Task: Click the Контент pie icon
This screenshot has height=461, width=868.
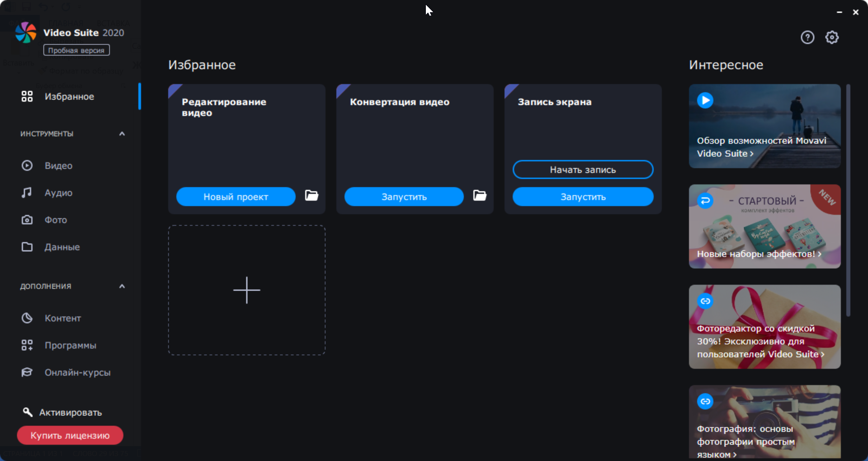Action: click(x=27, y=318)
